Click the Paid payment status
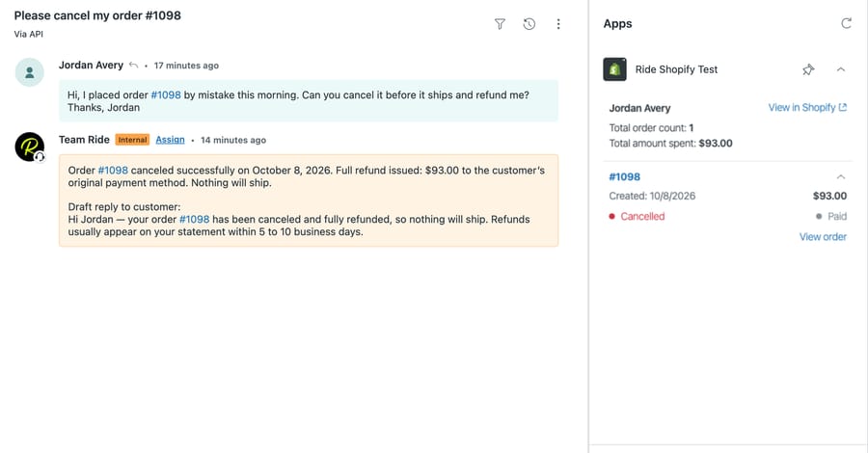The height and width of the screenshot is (453, 868). pos(831,216)
